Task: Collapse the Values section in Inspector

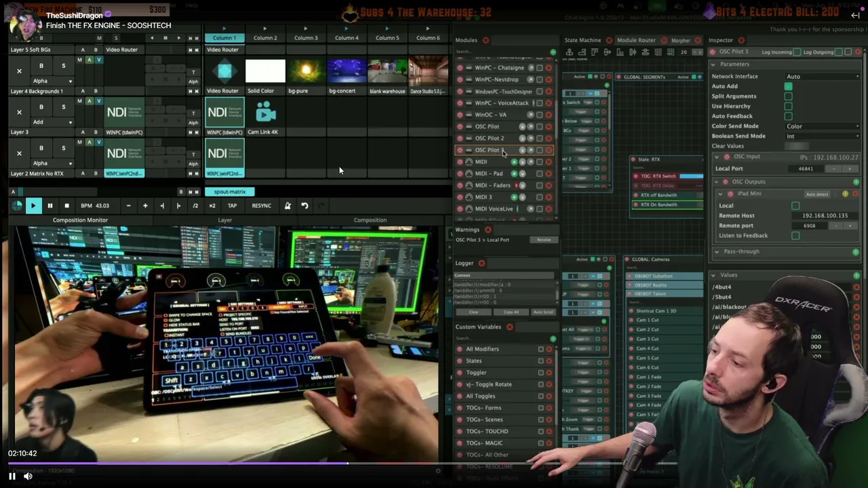Action: [713, 275]
